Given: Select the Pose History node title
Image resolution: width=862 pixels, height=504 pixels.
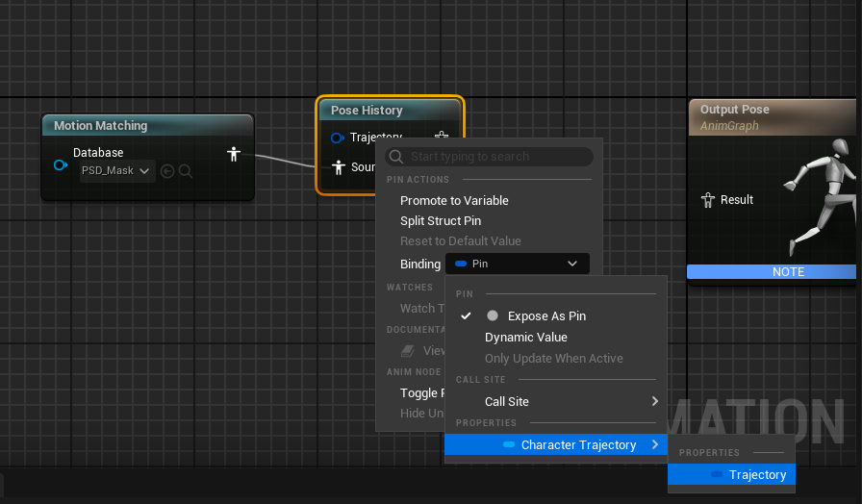Looking at the screenshot, I should [x=367, y=111].
